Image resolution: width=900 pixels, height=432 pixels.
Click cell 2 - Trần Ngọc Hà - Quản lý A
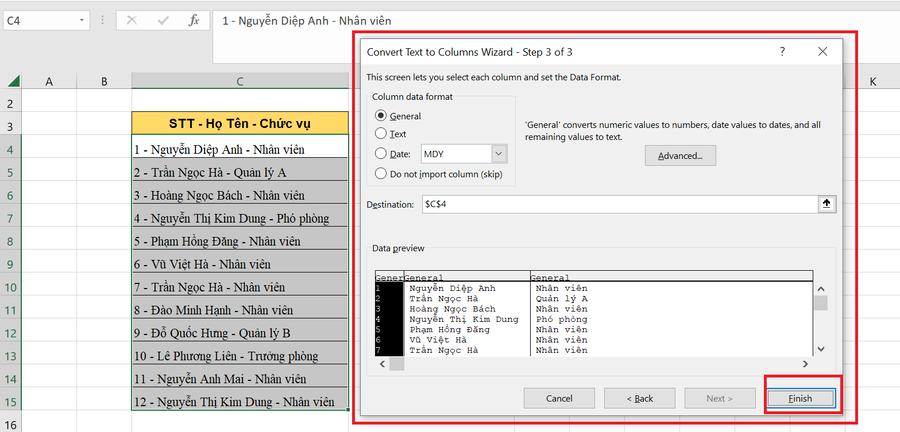pyautogui.click(x=240, y=169)
